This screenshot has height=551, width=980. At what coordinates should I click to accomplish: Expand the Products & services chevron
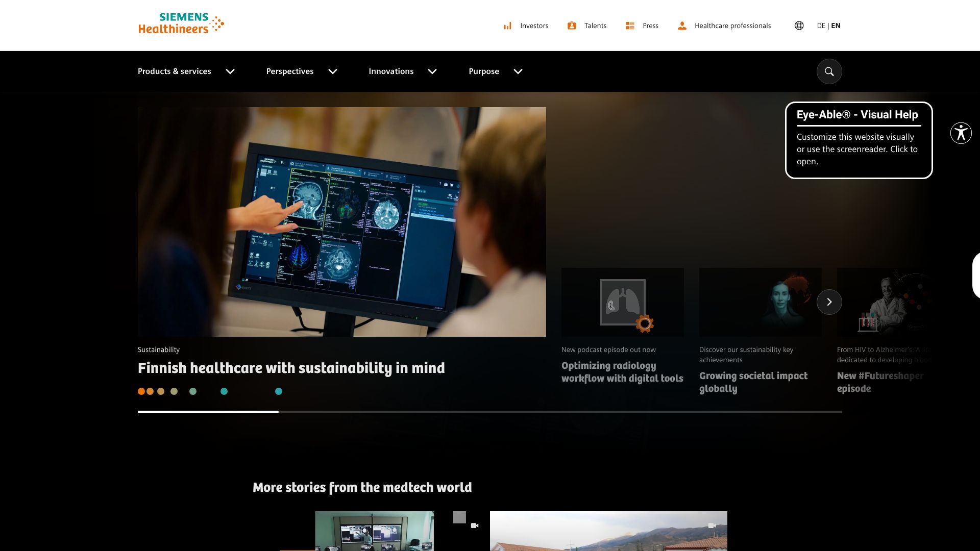click(230, 71)
